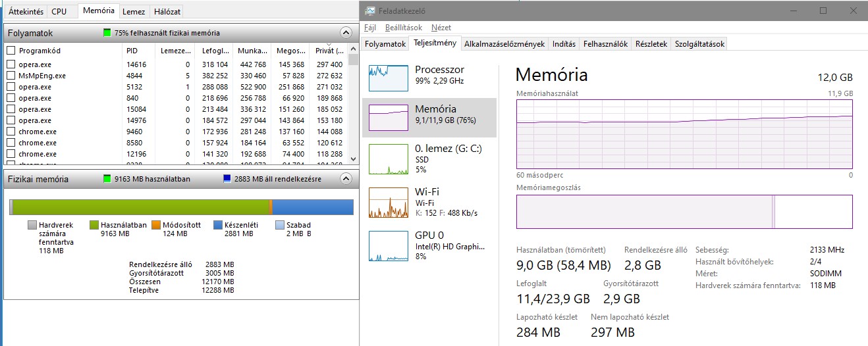Click the gray Hardverek számára fenntartva legend swatch

[32, 225]
